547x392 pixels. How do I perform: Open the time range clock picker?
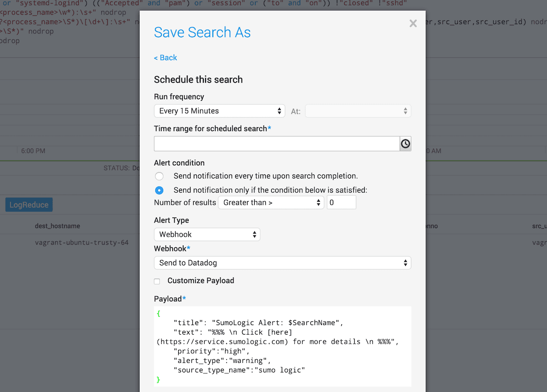click(405, 144)
